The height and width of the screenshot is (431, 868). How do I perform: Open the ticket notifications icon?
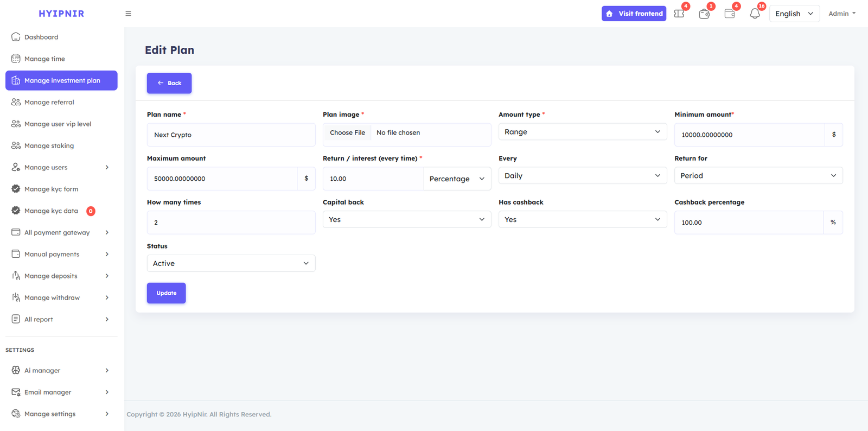[679, 14]
